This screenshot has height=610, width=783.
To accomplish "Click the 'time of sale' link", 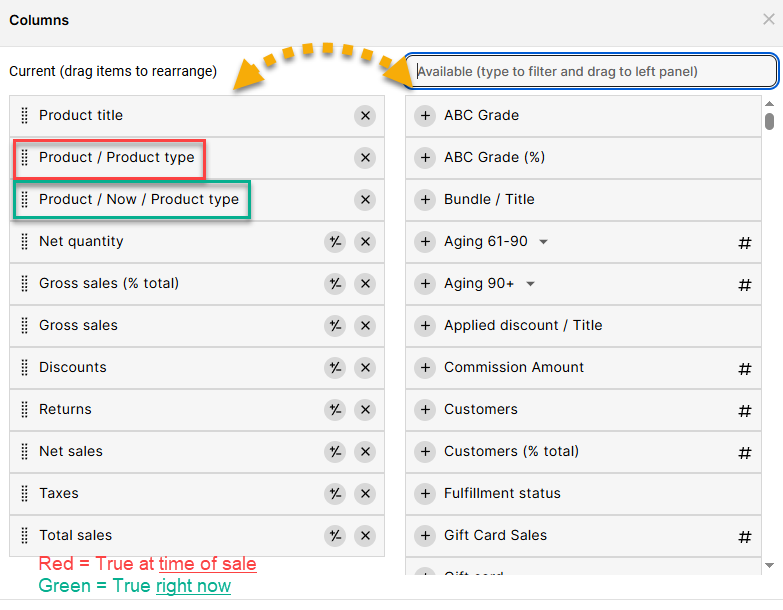I will 207,564.
